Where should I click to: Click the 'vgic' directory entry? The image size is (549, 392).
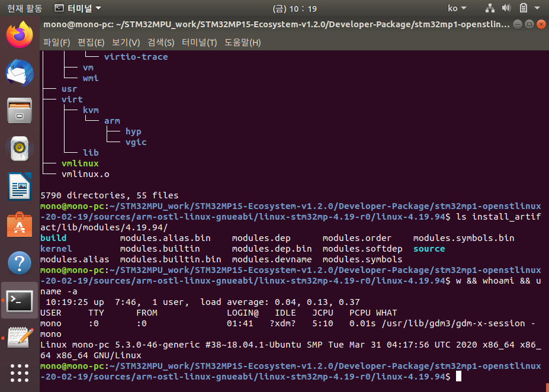136,142
